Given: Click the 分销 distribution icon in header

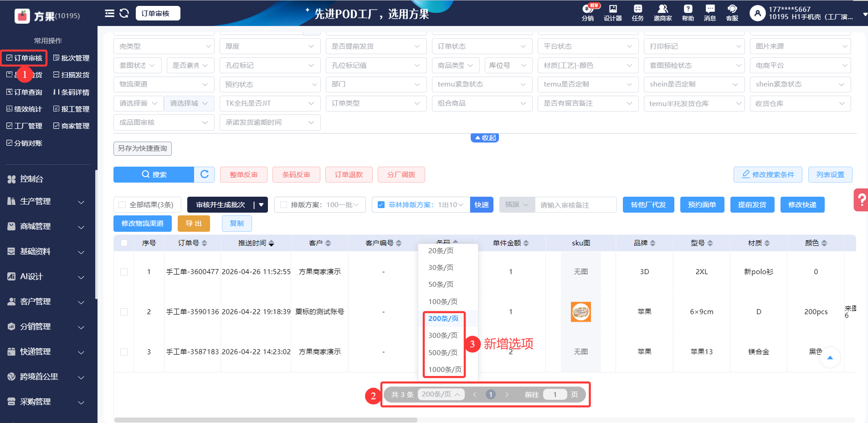Looking at the screenshot, I should coord(588,13).
